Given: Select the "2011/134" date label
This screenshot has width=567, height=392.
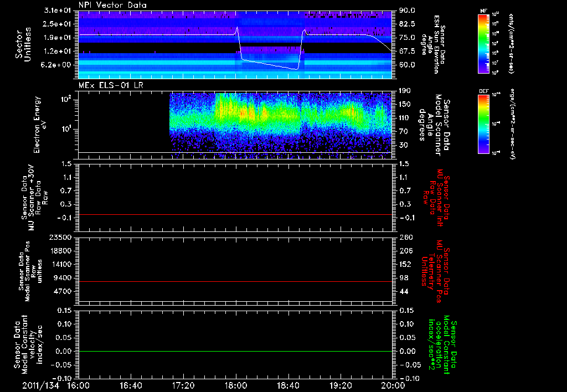Looking at the screenshot, I should click(x=40, y=385).
